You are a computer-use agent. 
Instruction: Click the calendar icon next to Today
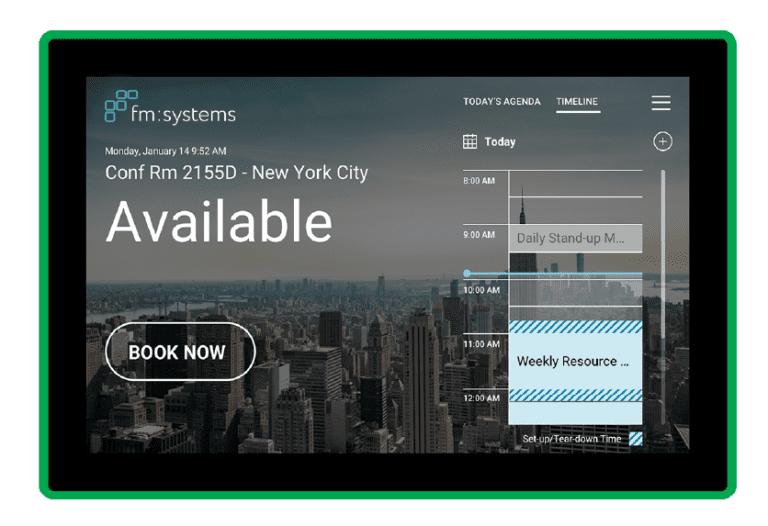pos(470,142)
